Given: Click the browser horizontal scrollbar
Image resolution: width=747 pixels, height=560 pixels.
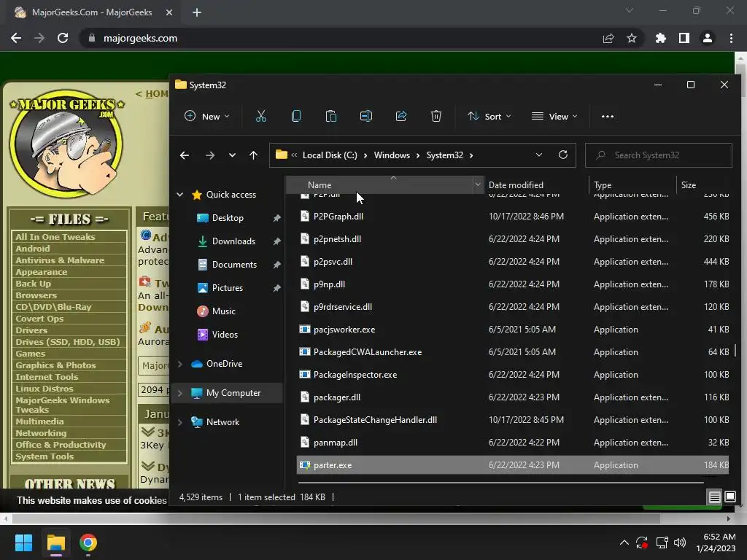Looking at the screenshot, I should click(336, 518).
